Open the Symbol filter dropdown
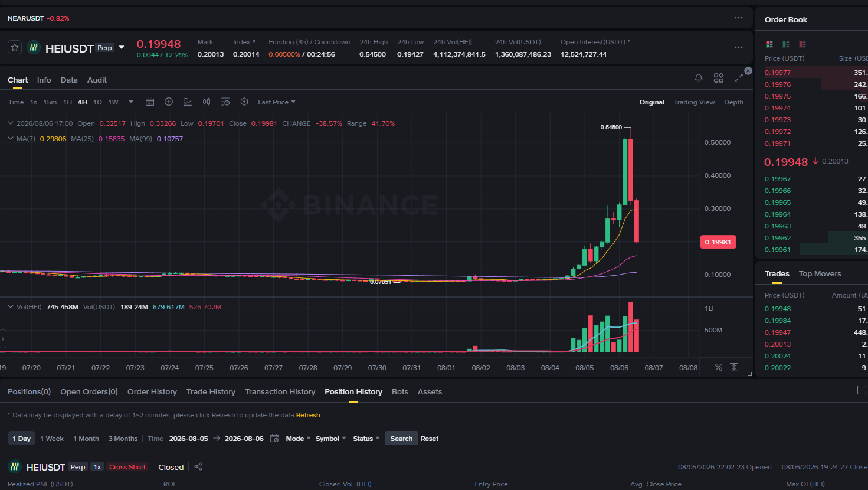The image size is (868, 490). click(331, 439)
